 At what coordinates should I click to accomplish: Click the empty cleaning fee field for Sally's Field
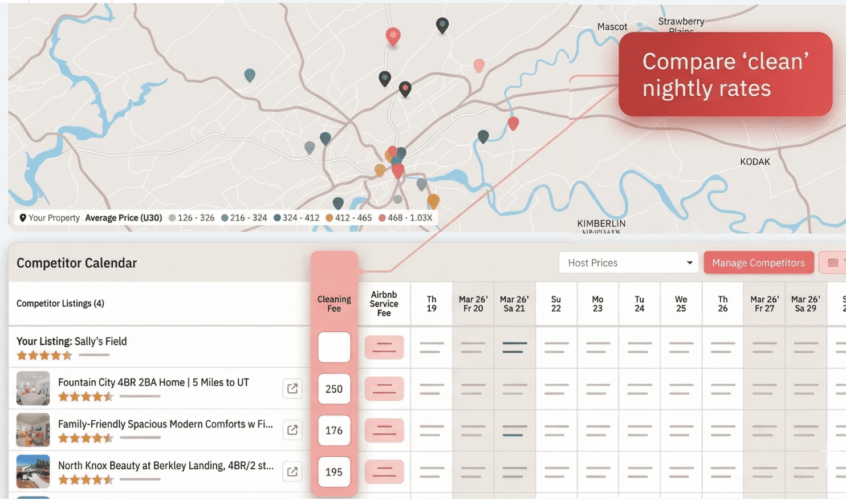pyautogui.click(x=334, y=347)
